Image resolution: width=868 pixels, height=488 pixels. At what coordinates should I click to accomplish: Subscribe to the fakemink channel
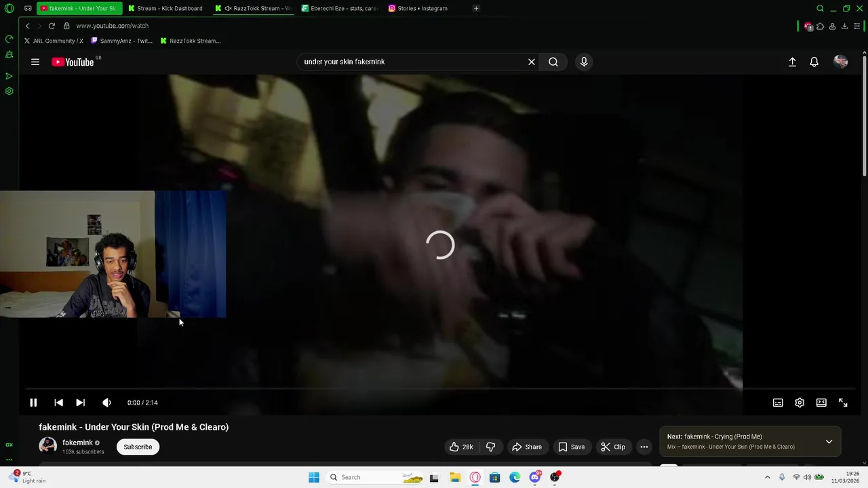[x=138, y=447]
